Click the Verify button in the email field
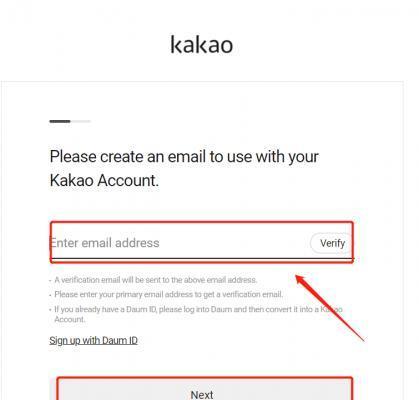Viewport: 419px width, 400px height. click(x=332, y=243)
